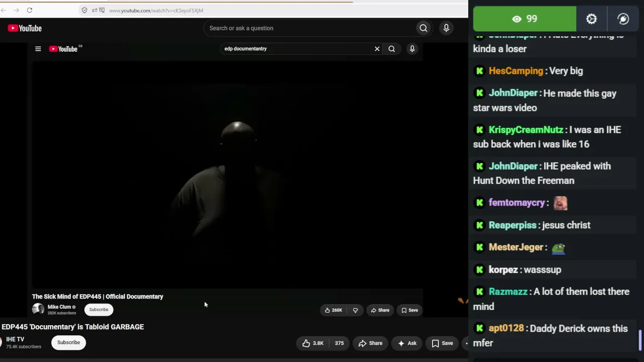Screen dimensions: 644x362
Task: Like the IHE TV video with 3.8K likes
Action: [x=313, y=343]
